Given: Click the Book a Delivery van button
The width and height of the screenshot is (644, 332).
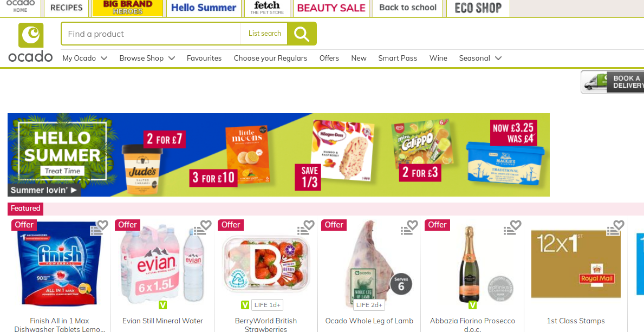Looking at the screenshot, I should click(x=613, y=82).
